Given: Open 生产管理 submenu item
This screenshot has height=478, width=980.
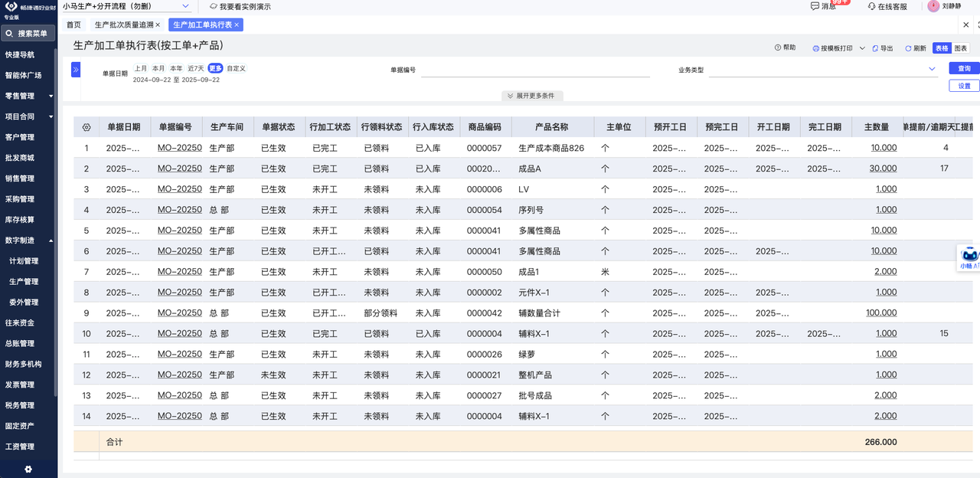Looking at the screenshot, I should pos(24,282).
